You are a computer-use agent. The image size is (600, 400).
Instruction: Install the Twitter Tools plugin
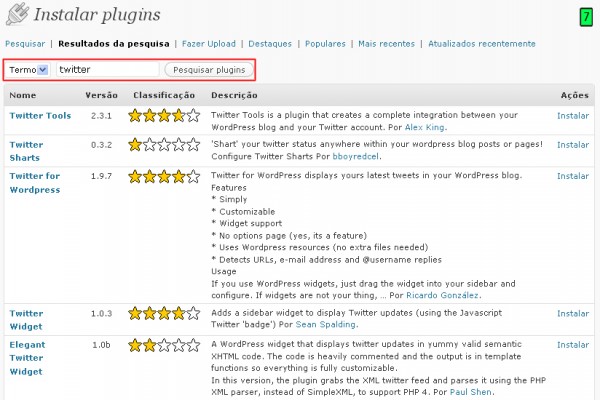tap(573, 116)
